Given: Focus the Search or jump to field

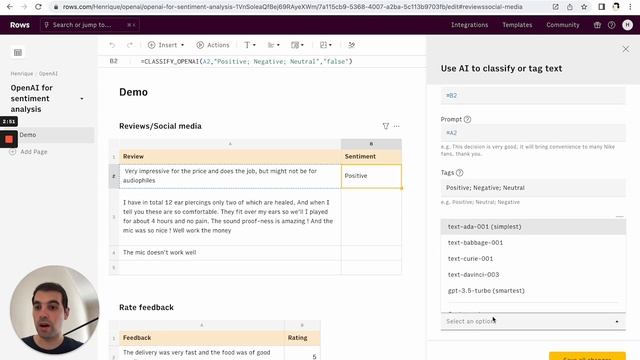Looking at the screenshot, I should [90, 25].
